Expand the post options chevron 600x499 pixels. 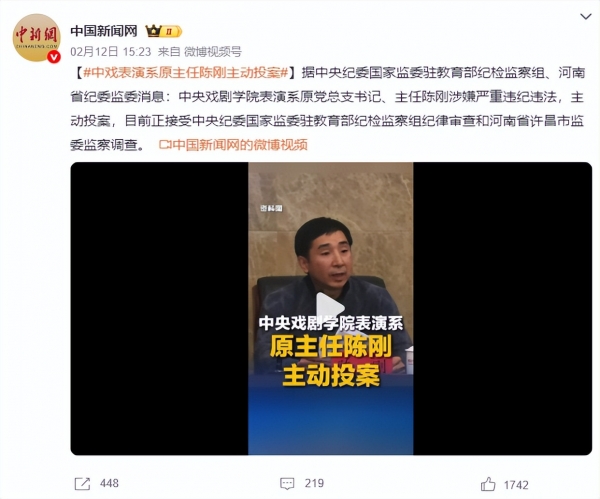585,16
